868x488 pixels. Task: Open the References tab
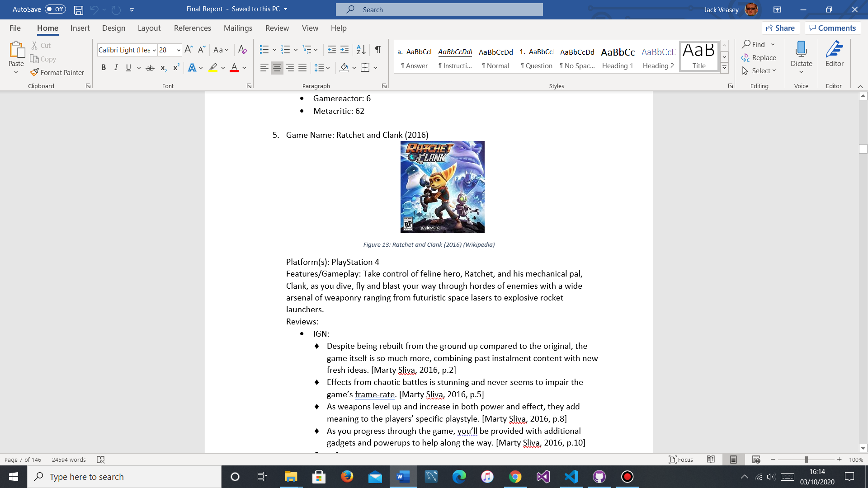point(193,28)
